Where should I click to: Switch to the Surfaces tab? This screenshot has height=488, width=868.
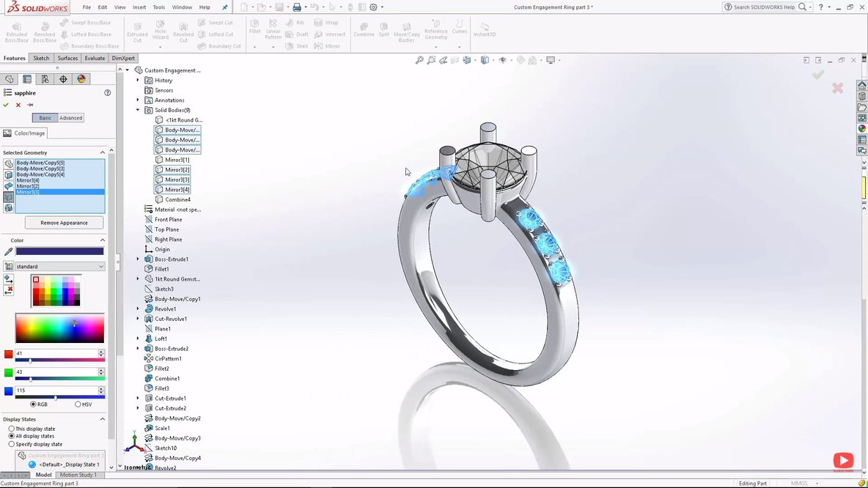67,58
